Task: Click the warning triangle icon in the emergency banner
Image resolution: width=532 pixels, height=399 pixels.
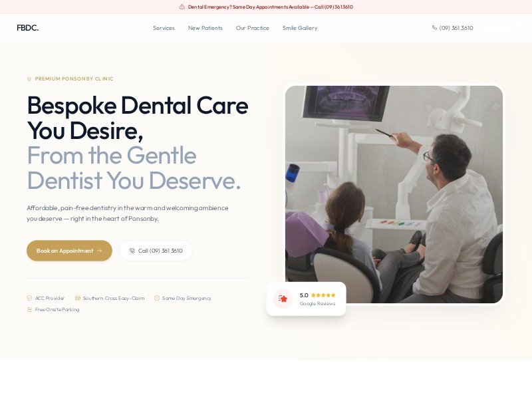Action: coord(182,7)
